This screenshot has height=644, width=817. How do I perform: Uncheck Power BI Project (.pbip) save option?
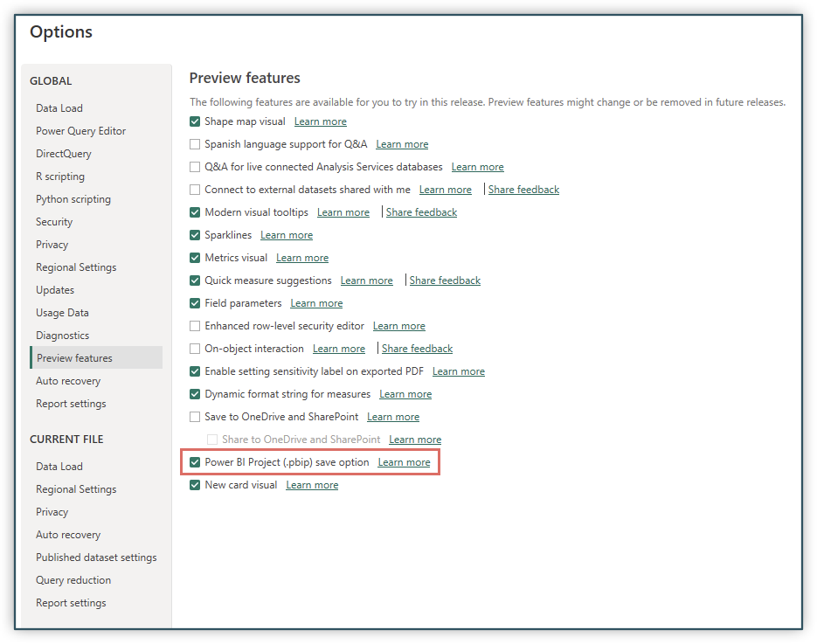[x=195, y=462]
